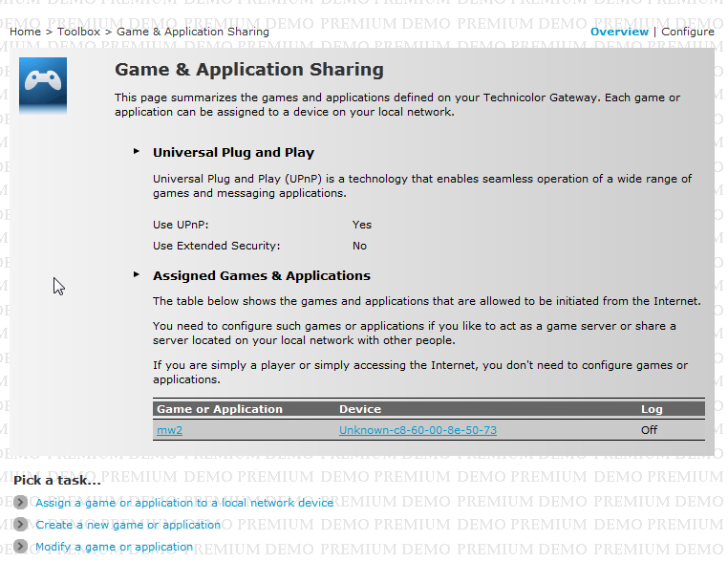Switch to the Configure tab
This screenshot has height=562, width=728.
(688, 32)
